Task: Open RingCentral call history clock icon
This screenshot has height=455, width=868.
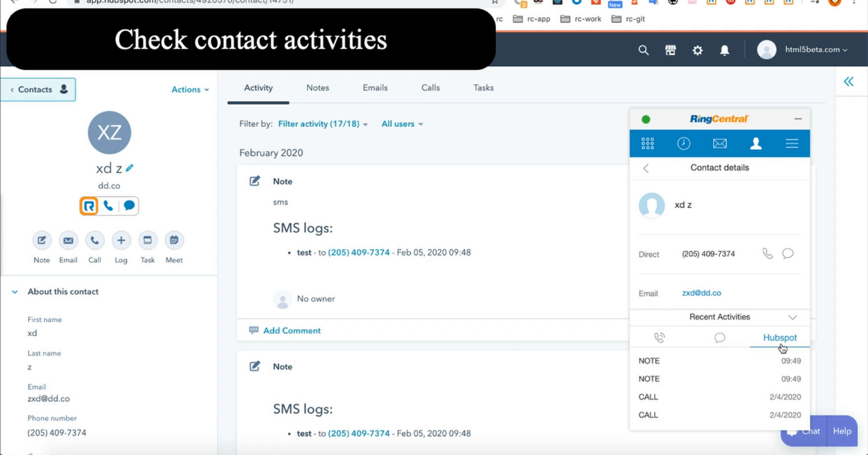Action: tap(683, 144)
